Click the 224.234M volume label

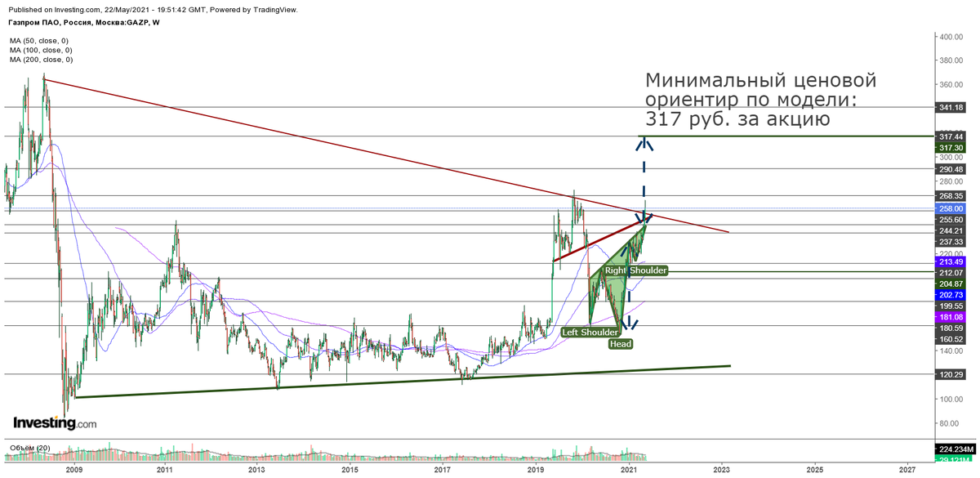[955, 449]
